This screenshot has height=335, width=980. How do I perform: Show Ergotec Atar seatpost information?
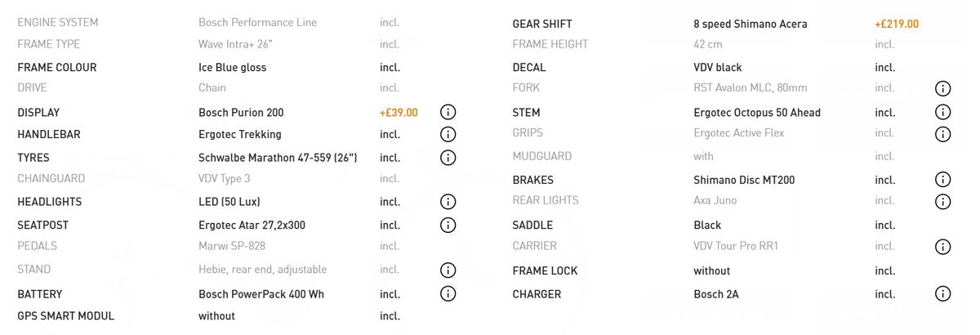point(448,225)
